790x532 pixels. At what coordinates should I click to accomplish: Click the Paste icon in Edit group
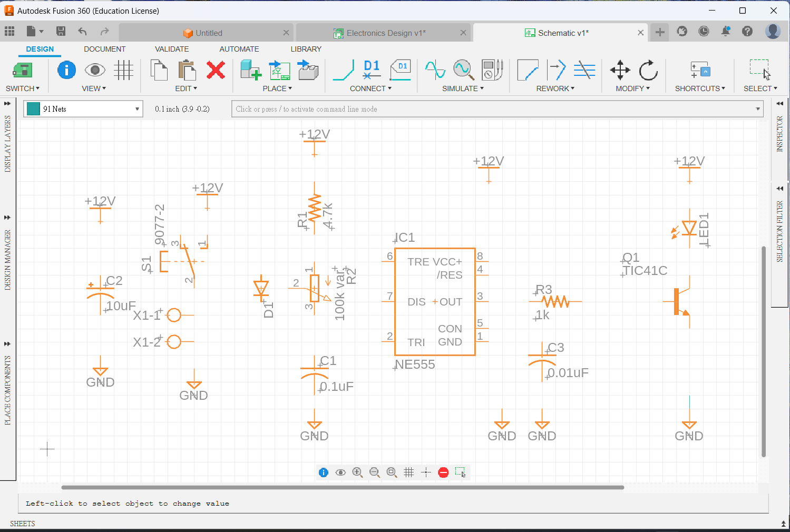pos(187,70)
